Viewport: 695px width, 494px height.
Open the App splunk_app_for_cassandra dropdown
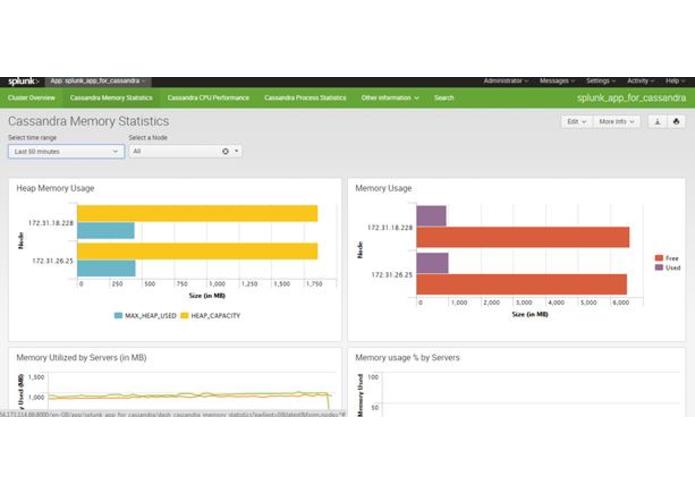click(x=98, y=82)
